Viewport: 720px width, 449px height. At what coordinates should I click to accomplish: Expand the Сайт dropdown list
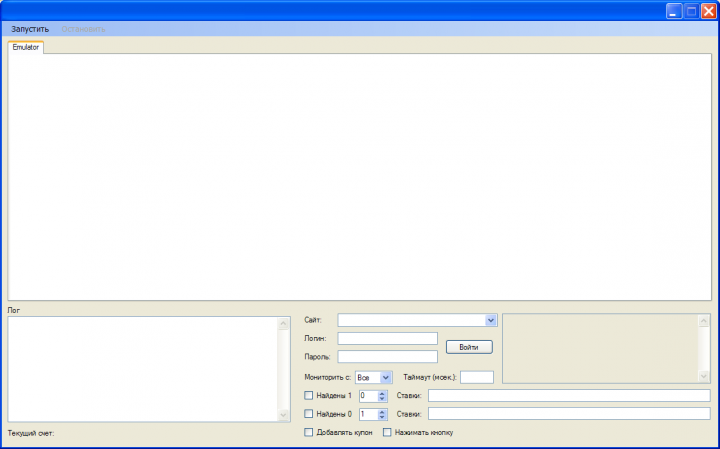click(490, 320)
